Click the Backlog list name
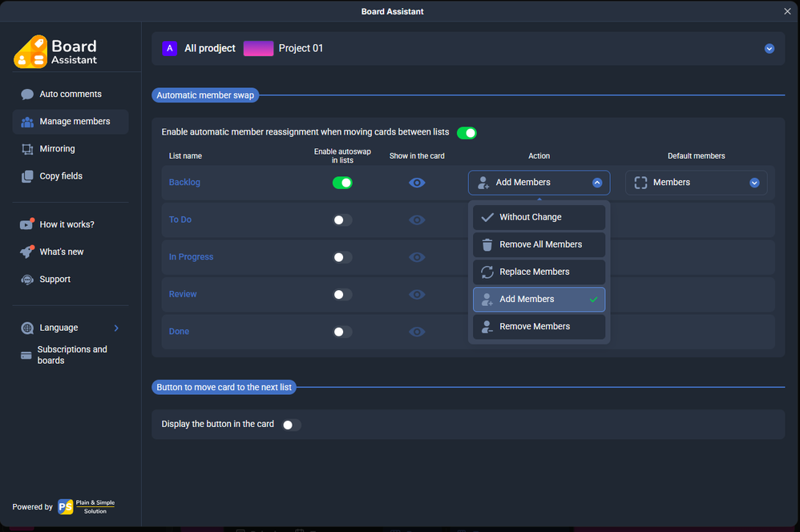This screenshot has width=800, height=532. coord(184,183)
